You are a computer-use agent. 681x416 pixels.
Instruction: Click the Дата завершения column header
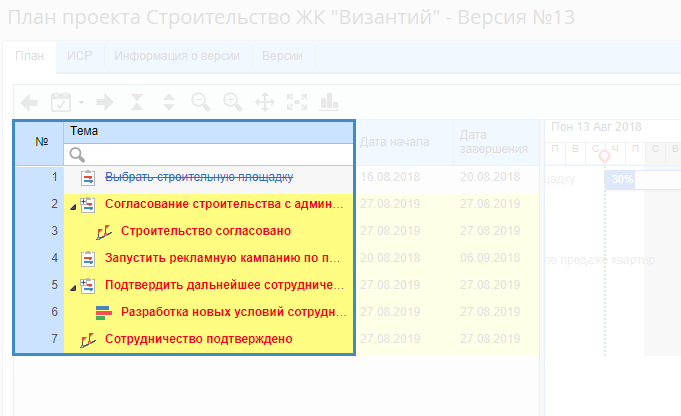click(x=493, y=141)
